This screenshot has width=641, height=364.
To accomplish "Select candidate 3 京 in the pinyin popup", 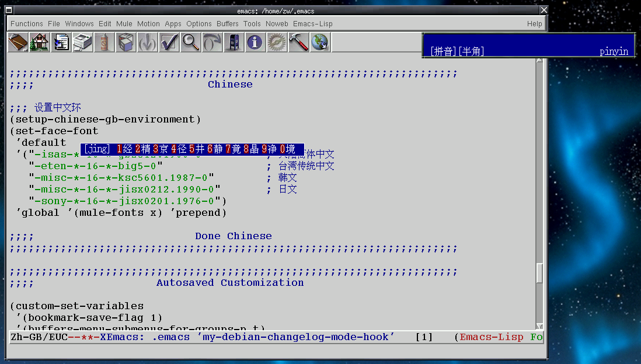I will (161, 149).
